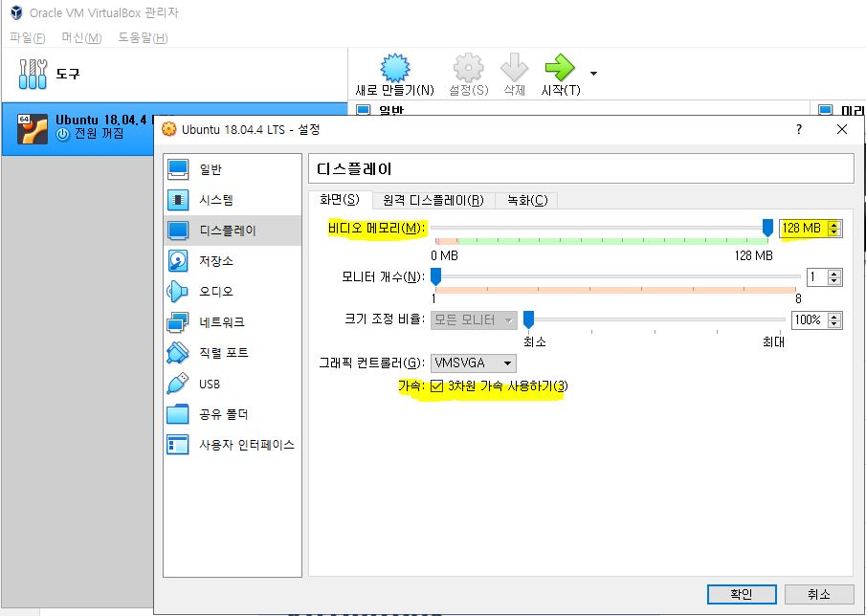Click the 모니터 개수 slider handle
Screen dimensions: 866x616
click(x=435, y=276)
